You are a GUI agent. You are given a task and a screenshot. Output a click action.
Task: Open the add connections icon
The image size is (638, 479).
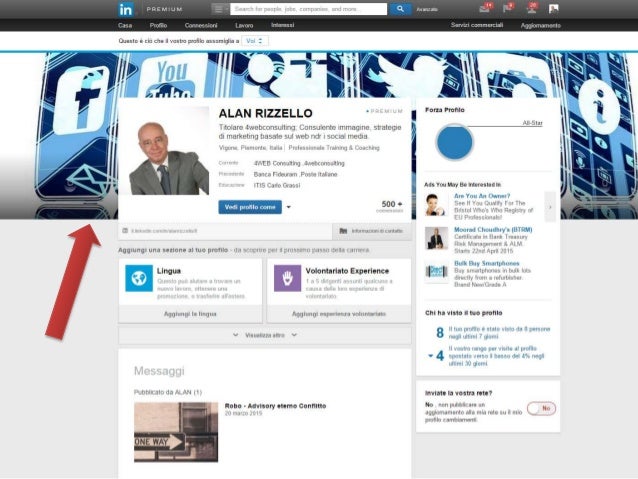tap(531, 8)
